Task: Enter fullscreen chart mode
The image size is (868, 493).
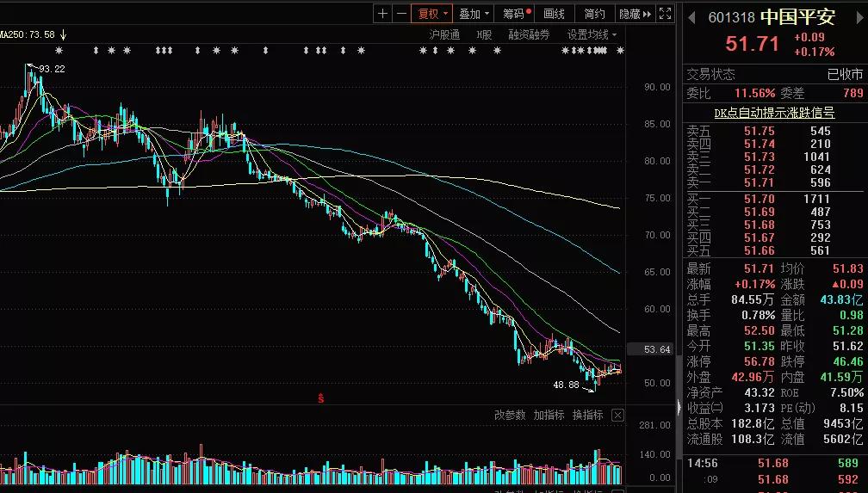Action: tap(666, 14)
